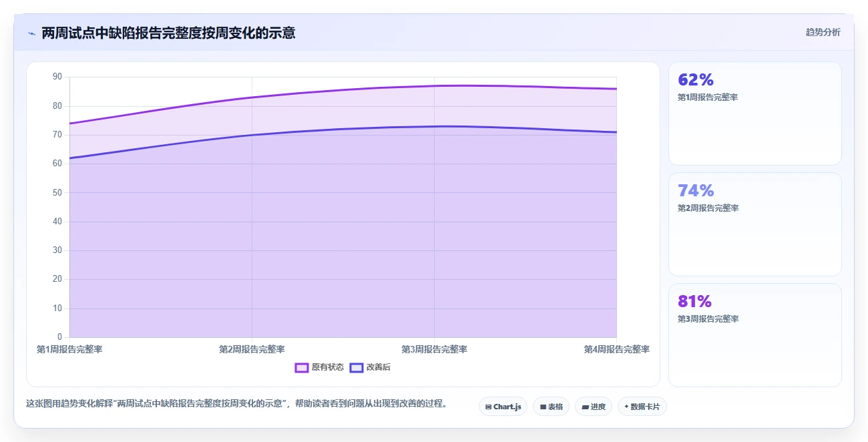Click the x-axis label 第1周报告完整率

point(69,349)
